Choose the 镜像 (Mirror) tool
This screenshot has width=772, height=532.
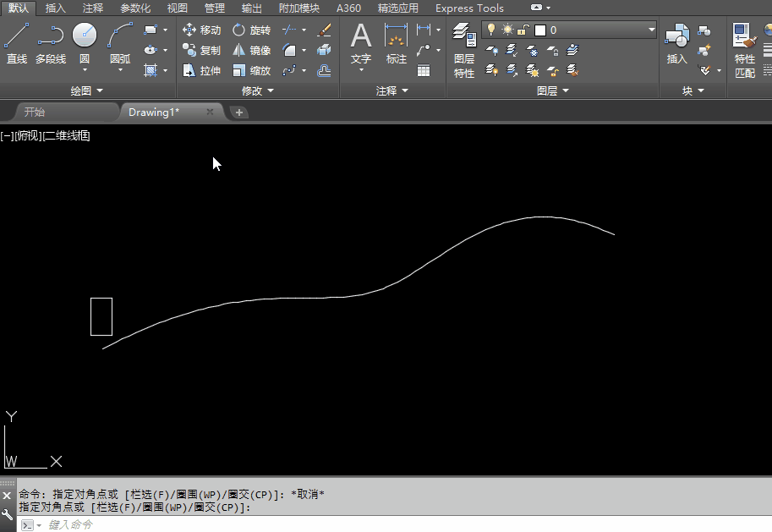coord(251,51)
